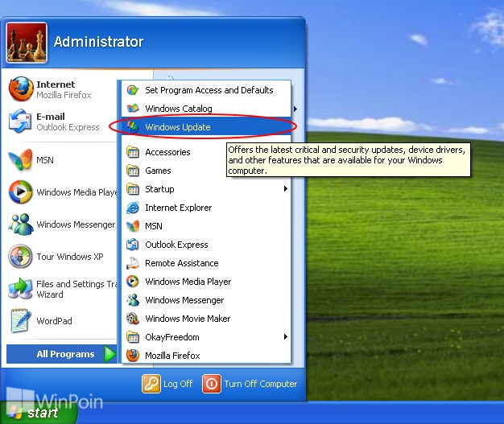Click the Set Program Access and Defaults icon
This screenshot has width=504, height=424.
(133, 90)
